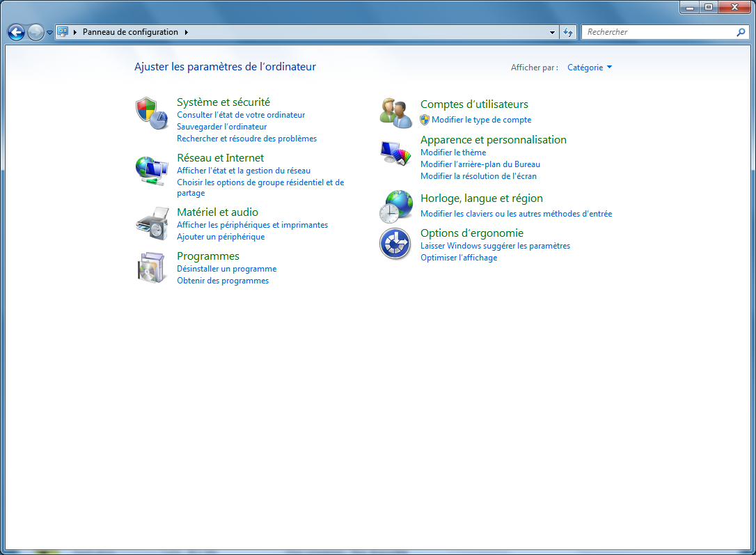The image size is (756, 555).
Task: Open Afficher les périphériques et imprimantes
Action: [252, 225]
